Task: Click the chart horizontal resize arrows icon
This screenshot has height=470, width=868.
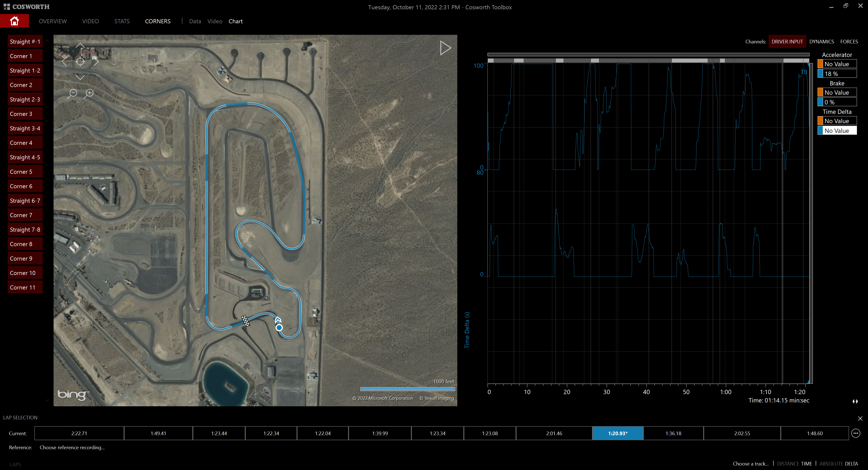Action: tap(855, 401)
